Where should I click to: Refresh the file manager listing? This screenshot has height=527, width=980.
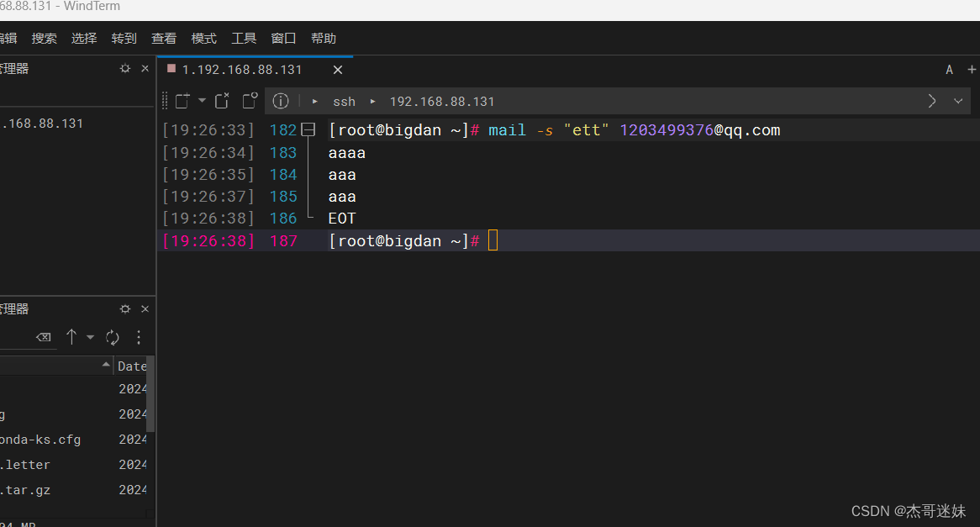(113, 337)
